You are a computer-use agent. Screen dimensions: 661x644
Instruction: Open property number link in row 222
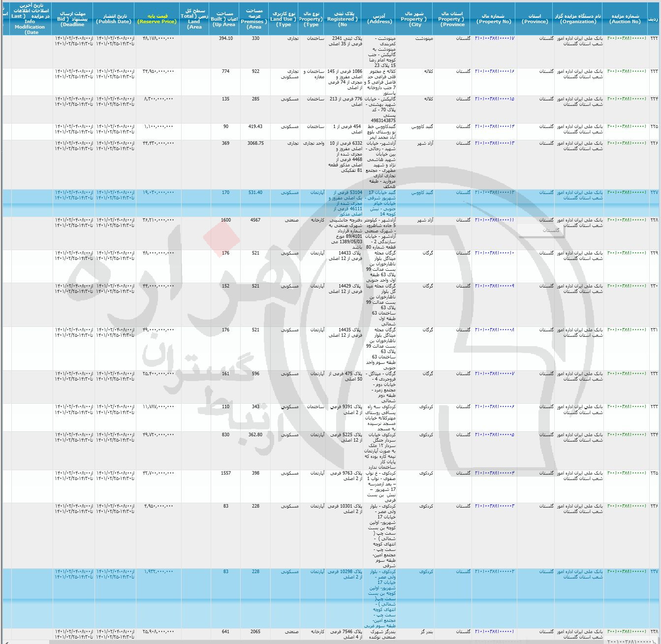tap(494, 38)
